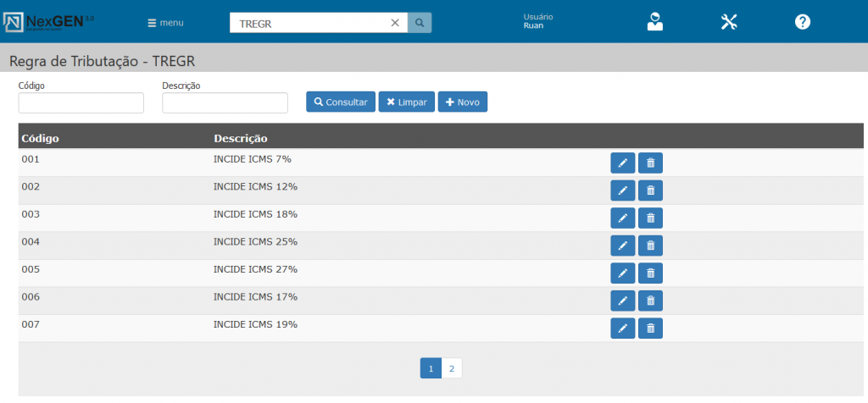Open the hamburger menu
Screen dimensions: 868x403
[165, 23]
